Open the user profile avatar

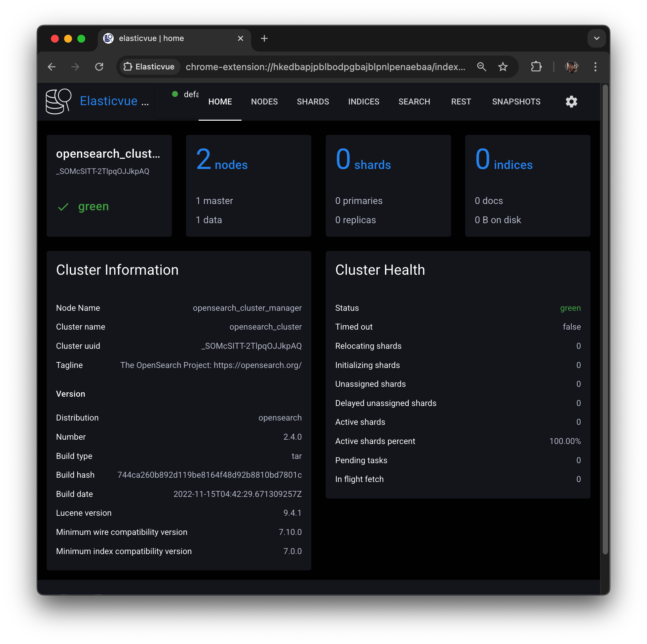[571, 67]
